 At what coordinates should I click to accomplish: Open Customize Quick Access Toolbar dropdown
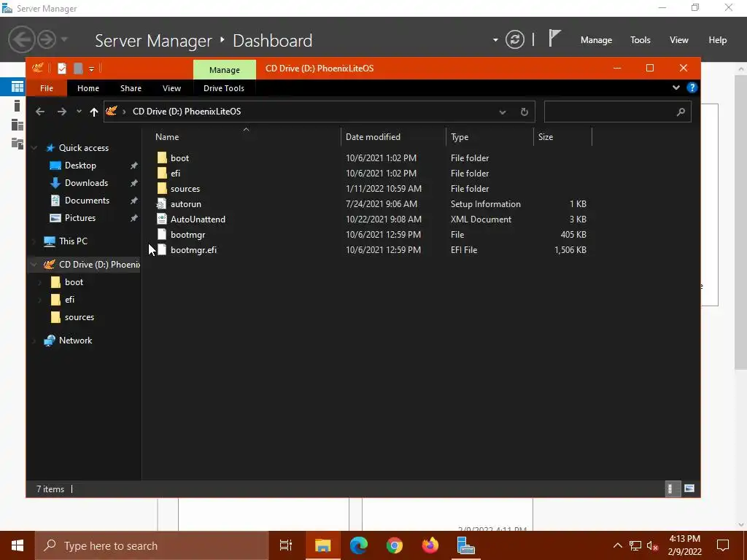coord(91,69)
